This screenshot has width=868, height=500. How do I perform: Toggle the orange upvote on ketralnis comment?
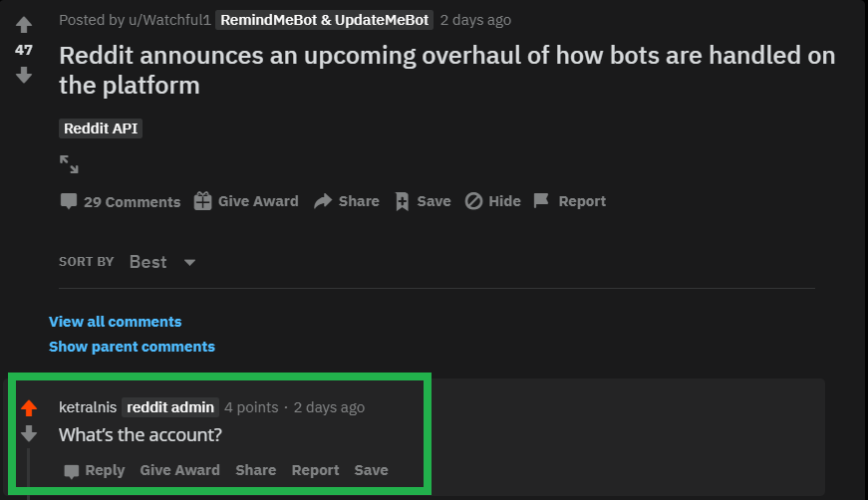[29, 408]
